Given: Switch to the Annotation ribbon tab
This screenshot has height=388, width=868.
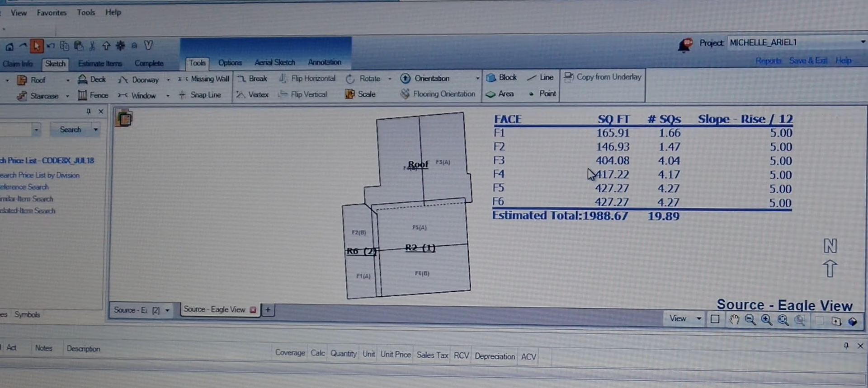Looking at the screenshot, I should click(325, 62).
